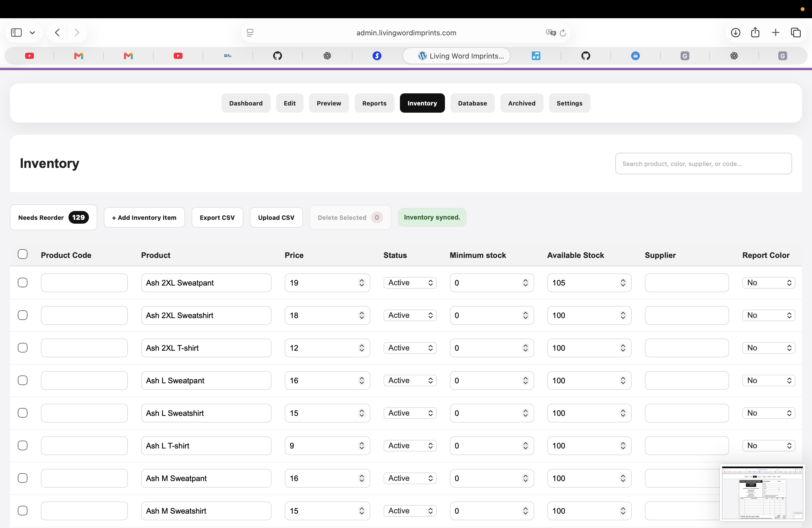This screenshot has height=528, width=812.
Task: Open the screenshot preview thumbnail
Action: pos(763,493)
